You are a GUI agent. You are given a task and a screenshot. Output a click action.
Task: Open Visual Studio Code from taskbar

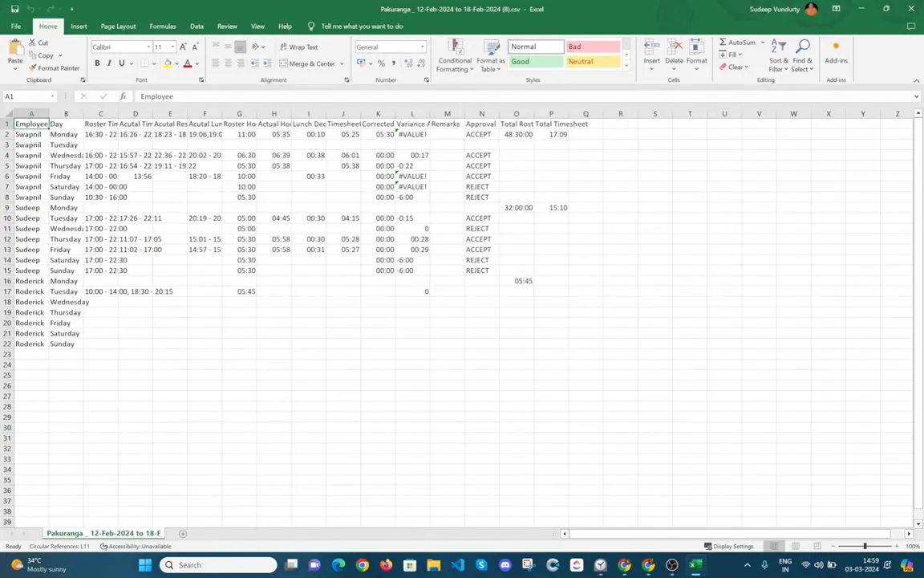coord(457,565)
